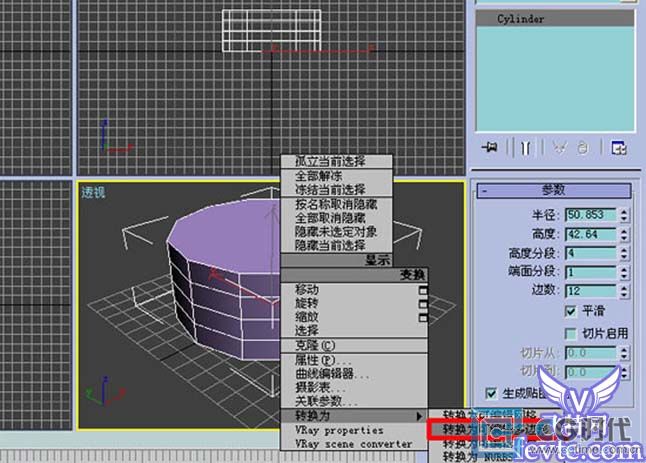The height and width of the screenshot is (463, 646).
Task: Click the 半径 spinner arrows
Action: 624,215
